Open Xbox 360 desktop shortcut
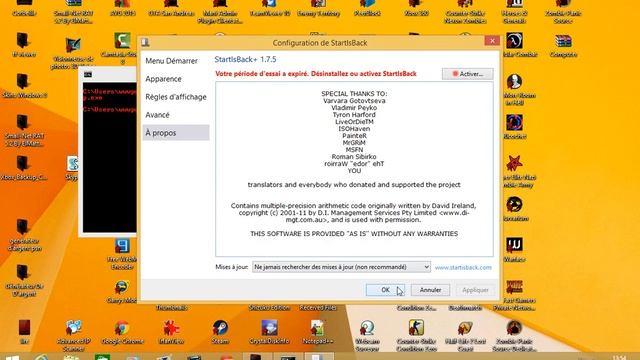The width and height of the screenshot is (640, 360). coord(416,7)
